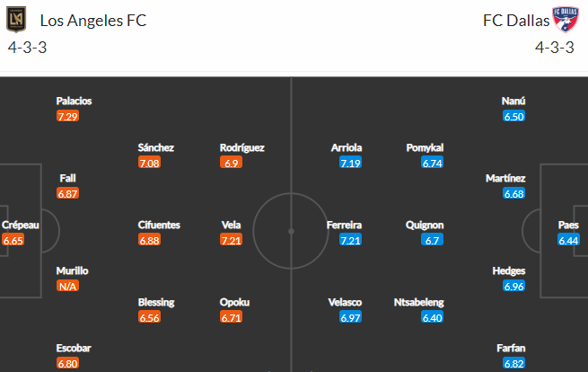Open Cifuentes player name
588x372 pixels.
point(159,225)
